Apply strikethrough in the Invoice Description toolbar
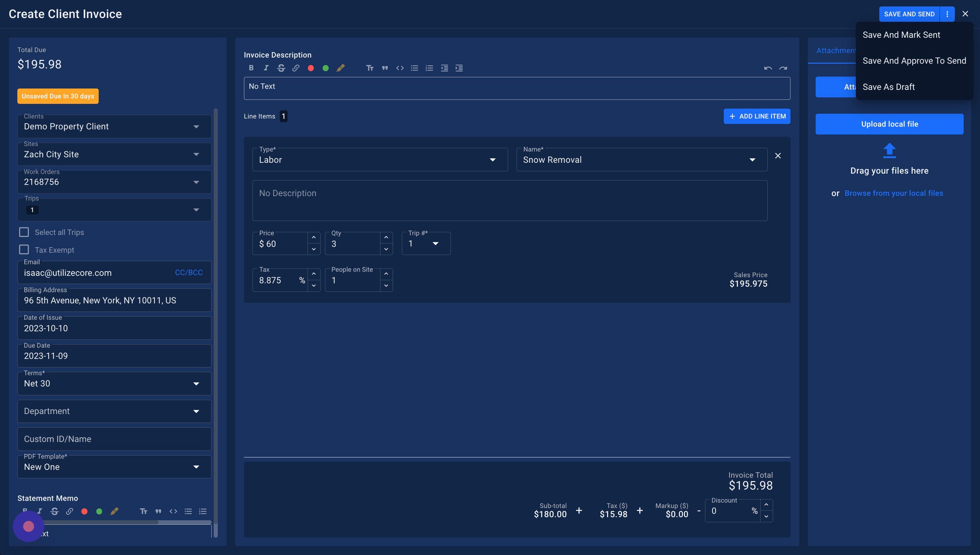The height and width of the screenshot is (555, 980). tap(281, 68)
